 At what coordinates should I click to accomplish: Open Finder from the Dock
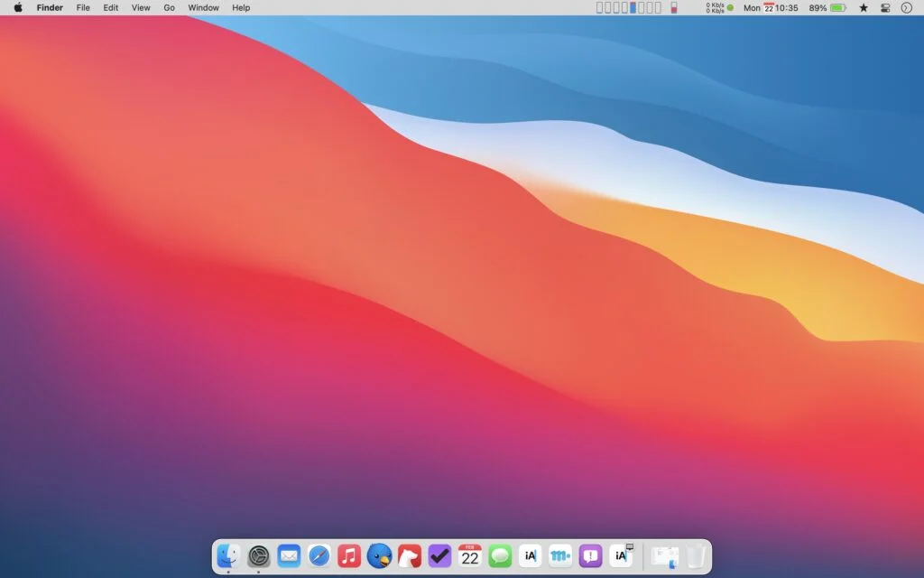pyautogui.click(x=227, y=555)
